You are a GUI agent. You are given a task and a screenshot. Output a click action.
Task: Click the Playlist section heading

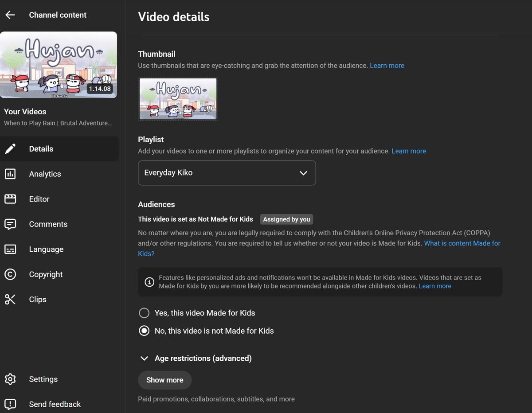151,140
